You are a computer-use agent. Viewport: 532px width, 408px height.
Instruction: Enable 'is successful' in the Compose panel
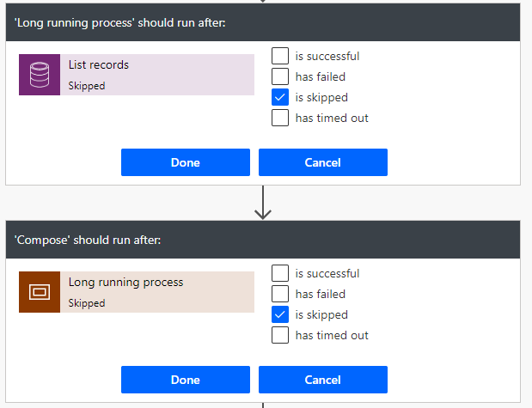click(x=280, y=273)
